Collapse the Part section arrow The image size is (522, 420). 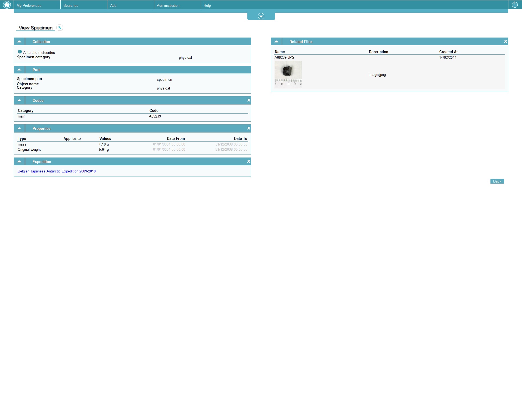(x=19, y=70)
